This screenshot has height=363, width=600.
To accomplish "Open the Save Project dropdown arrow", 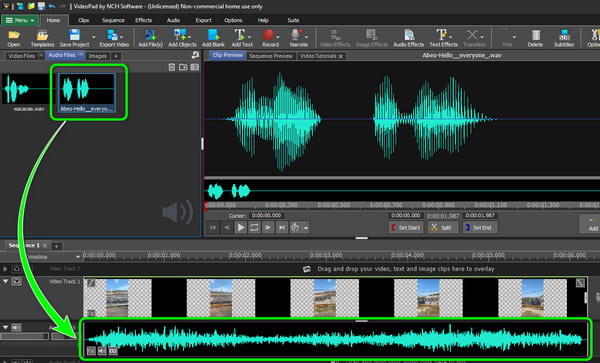I will 93,37.
